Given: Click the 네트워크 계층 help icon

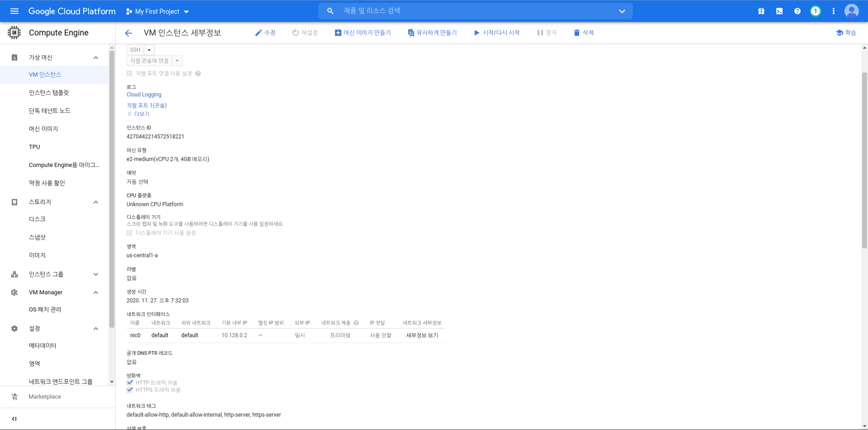Looking at the screenshot, I should pyautogui.click(x=356, y=322).
